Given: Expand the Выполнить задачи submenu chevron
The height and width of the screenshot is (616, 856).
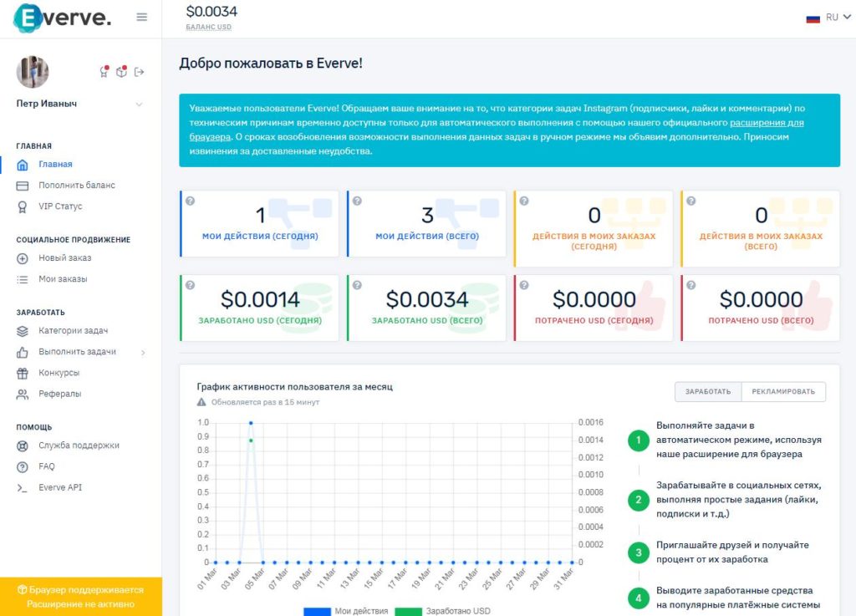Looking at the screenshot, I should pos(143,353).
